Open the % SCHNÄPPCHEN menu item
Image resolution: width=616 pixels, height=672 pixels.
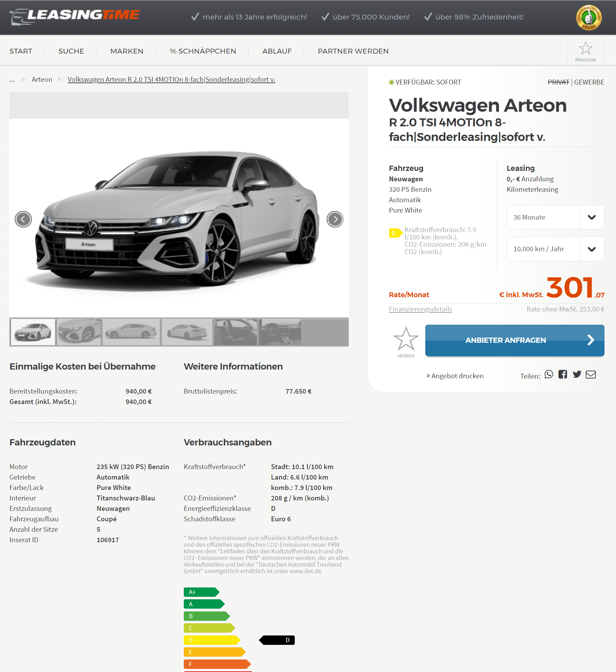click(x=203, y=51)
